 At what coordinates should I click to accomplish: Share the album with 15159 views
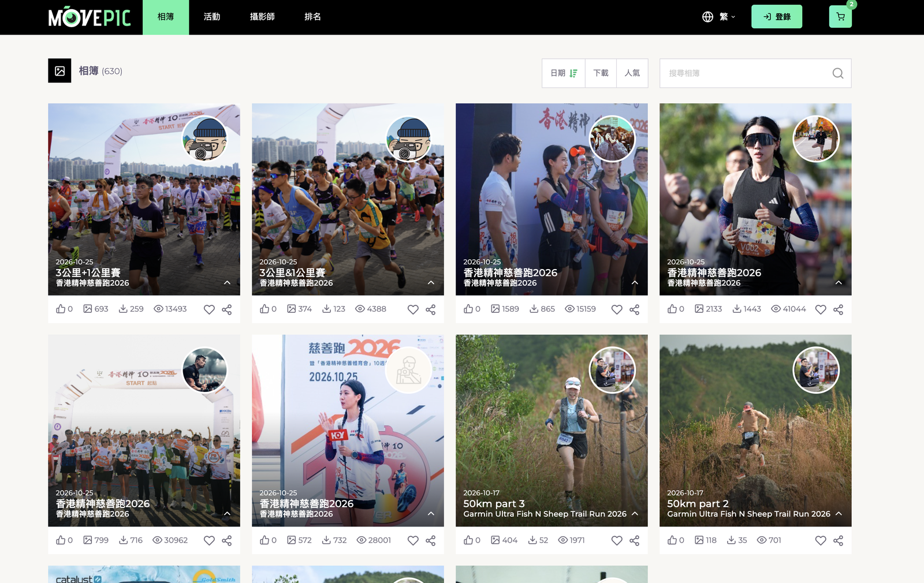click(x=635, y=309)
